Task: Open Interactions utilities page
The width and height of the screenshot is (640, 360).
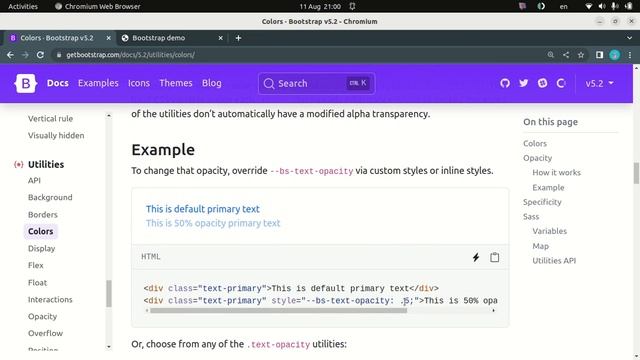Action: (x=50, y=299)
